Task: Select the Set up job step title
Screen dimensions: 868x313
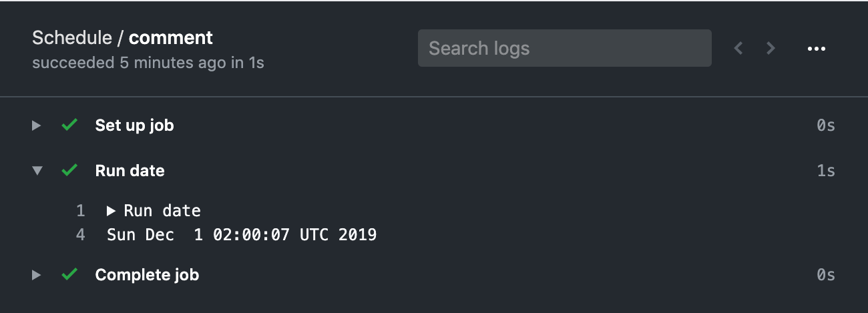Action: tap(134, 125)
